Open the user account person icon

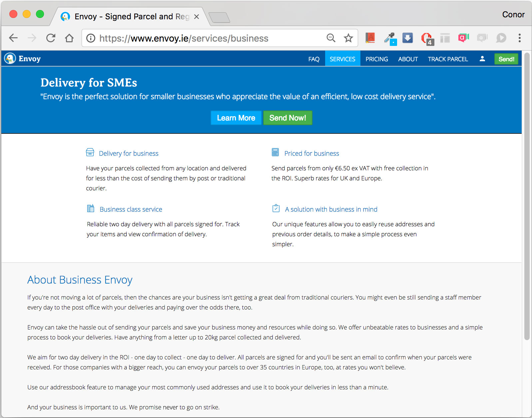click(x=482, y=59)
